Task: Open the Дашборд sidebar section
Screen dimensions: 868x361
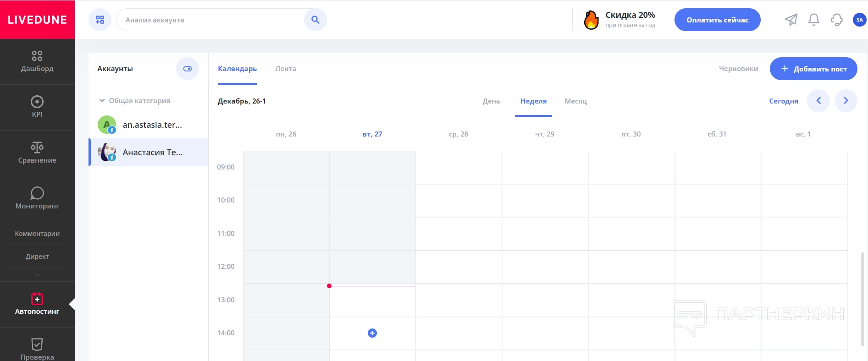Action: pos(37,62)
